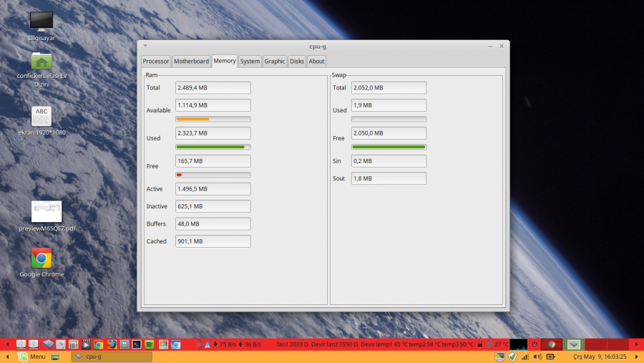Open the cpu-g window menu arrow

point(145,46)
